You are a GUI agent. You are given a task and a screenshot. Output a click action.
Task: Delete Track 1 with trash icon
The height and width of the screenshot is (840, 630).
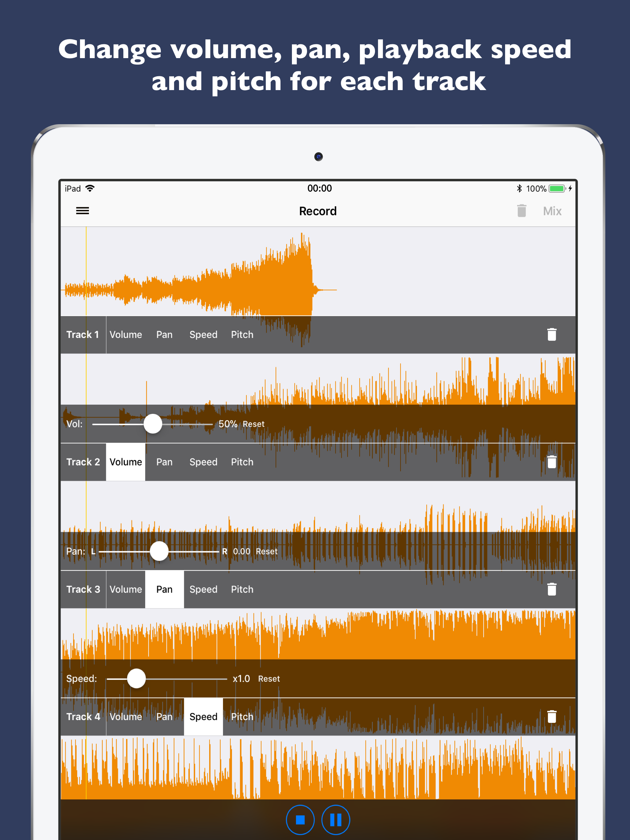coord(551,335)
